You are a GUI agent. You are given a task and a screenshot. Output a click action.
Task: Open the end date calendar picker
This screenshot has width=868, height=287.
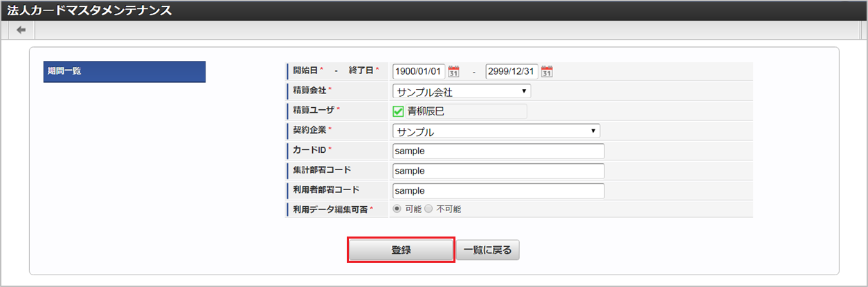coord(547,71)
